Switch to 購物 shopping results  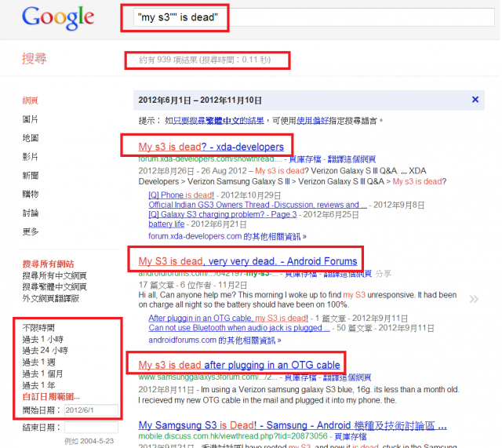click(x=30, y=194)
